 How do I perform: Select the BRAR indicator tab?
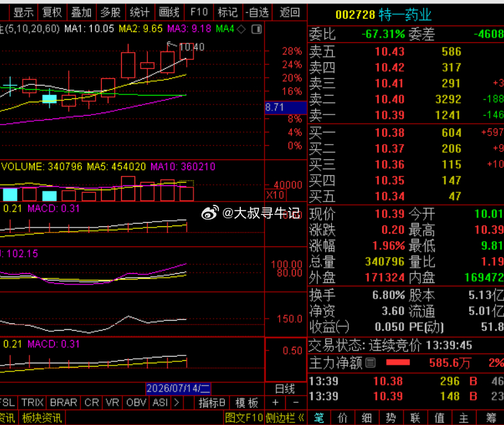64,402
